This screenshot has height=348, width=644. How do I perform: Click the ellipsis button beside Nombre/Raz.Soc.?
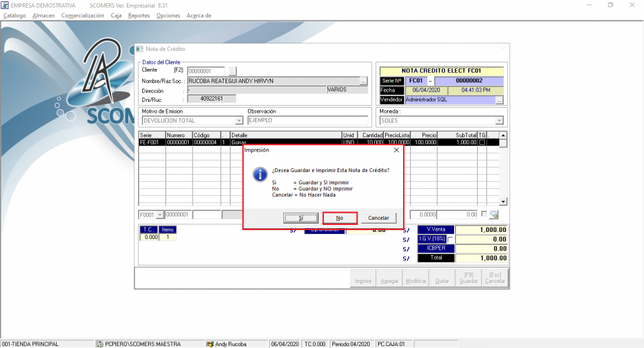point(363,81)
